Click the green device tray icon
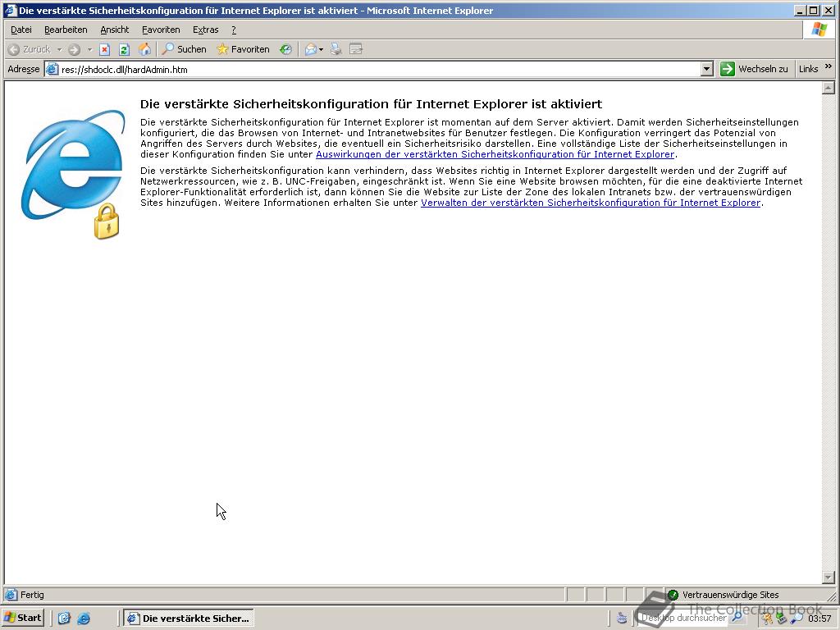The height and width of the screenshot is (630, 840). click(782, 619)
